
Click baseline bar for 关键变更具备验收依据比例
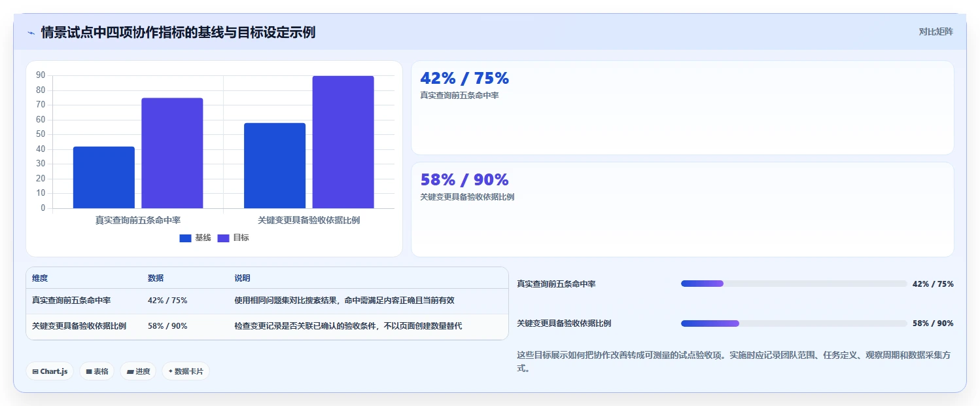(275, 166)
